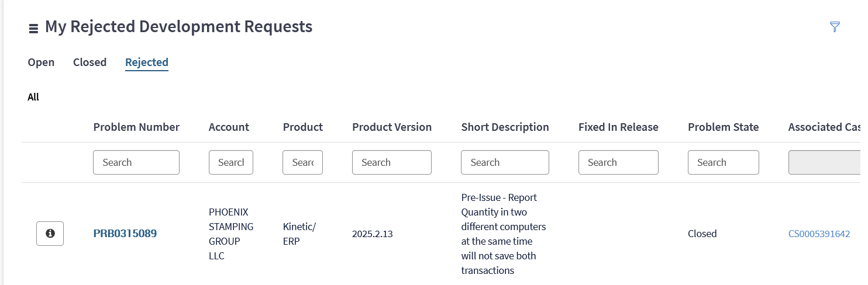Screen dimensions: 868x285
Task: Select the Rejected tab
Action: pos(147,62)
